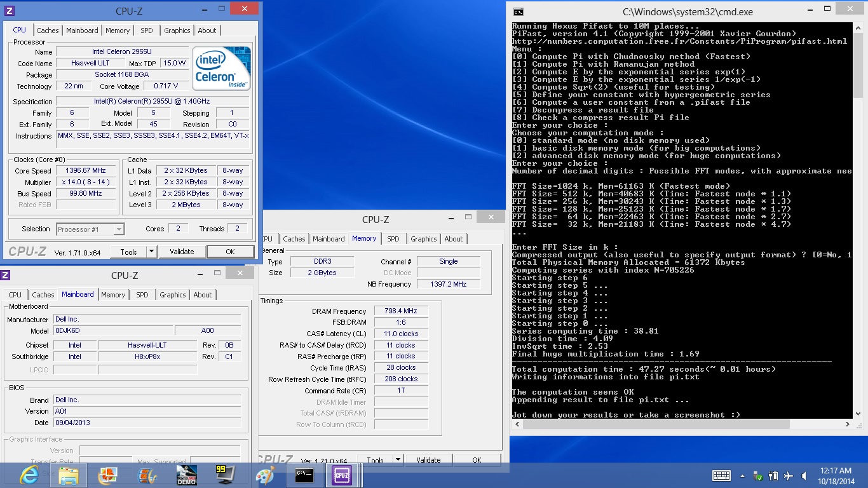Screen dimensions: 868x488
Task: Switch to SPD tab in Memory window
Action: coord(393,239)
